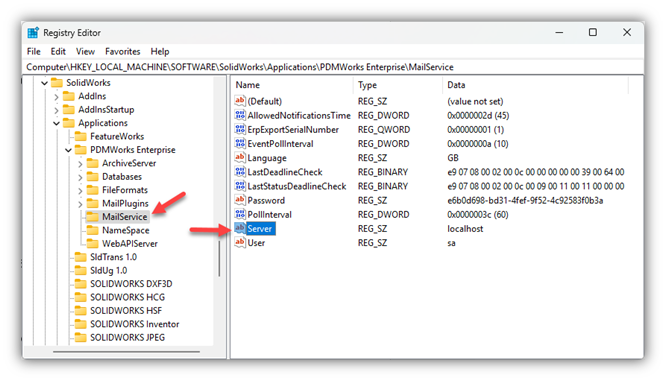Click the DWORD icon beside AllowedNotificationsTime
The height and width of the screenshot is (381, 666).
click(240, 115)
